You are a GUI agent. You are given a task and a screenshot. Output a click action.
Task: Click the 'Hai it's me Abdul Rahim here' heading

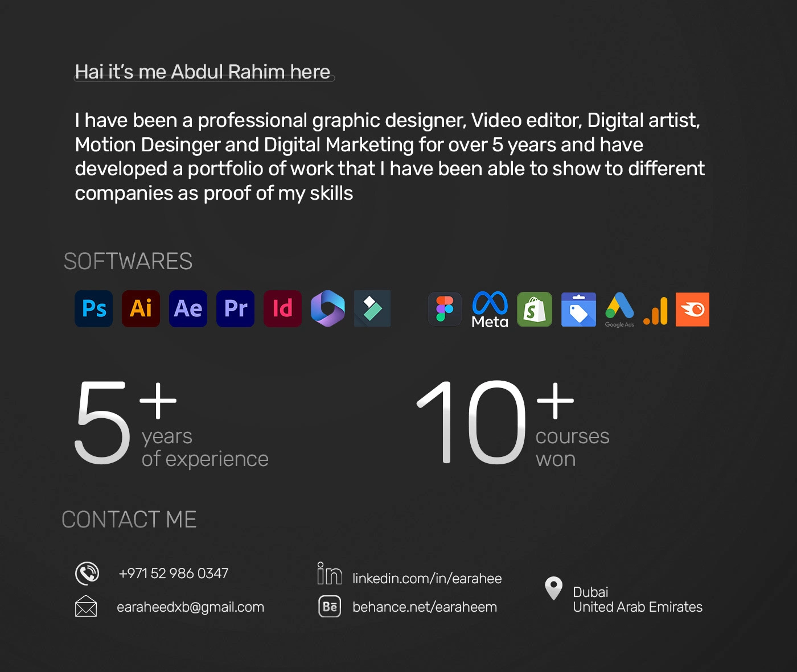tap(203, 72)
